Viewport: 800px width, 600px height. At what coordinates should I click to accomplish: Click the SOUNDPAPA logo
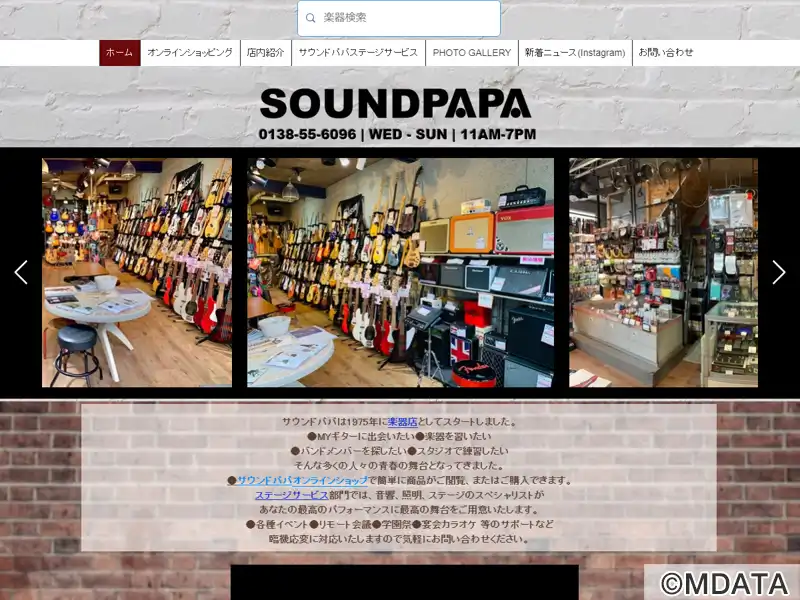[x=396, y=104]
